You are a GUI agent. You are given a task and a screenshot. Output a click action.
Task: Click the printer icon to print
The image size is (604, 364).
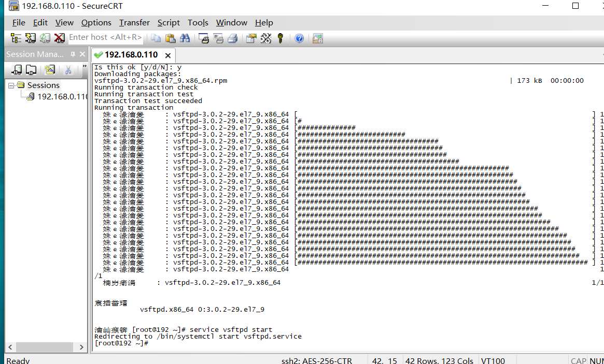click(x=233, y=38)
